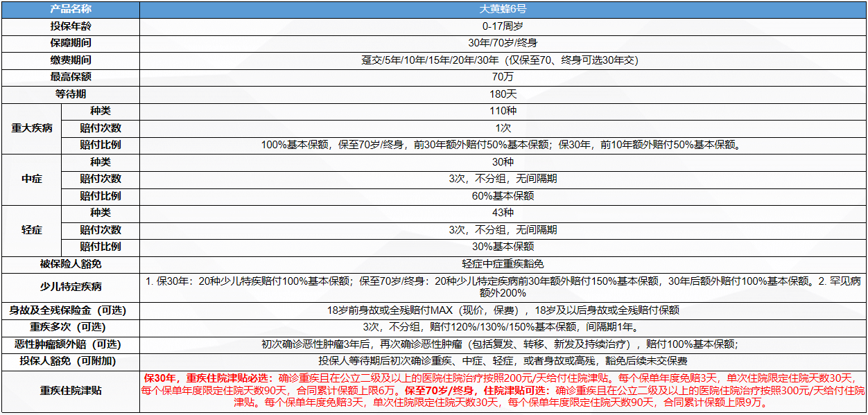Viewport: 868px width, 415px height.
Task: Select the 43种 value cell
Action: pos(503,213)
